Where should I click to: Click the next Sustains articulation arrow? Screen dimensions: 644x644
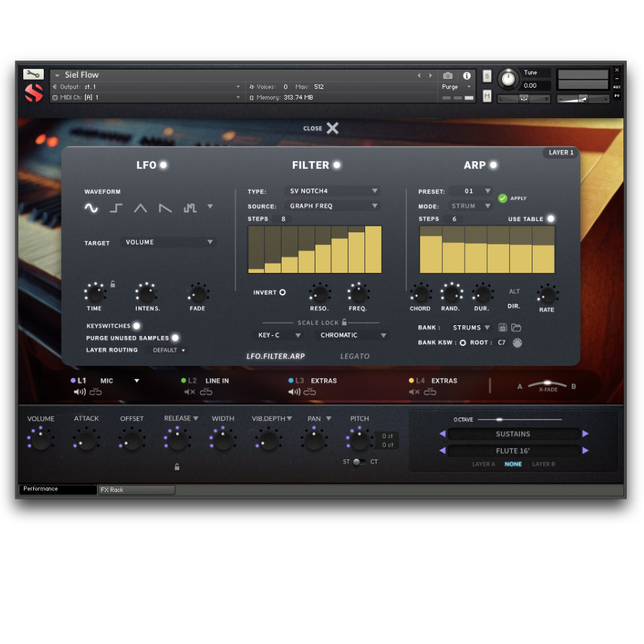pyautogui.click(x=585, y=434)
